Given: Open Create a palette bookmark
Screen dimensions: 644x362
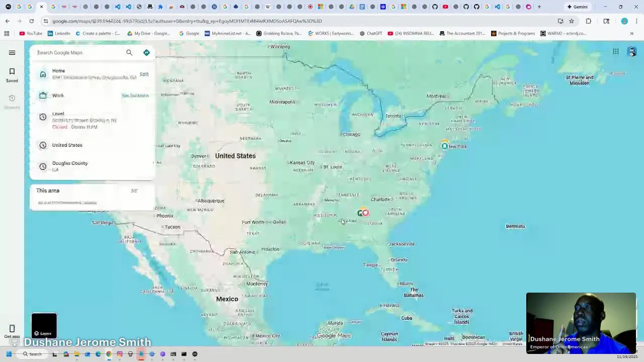Looking at the screenshot, I should (98, 34).
